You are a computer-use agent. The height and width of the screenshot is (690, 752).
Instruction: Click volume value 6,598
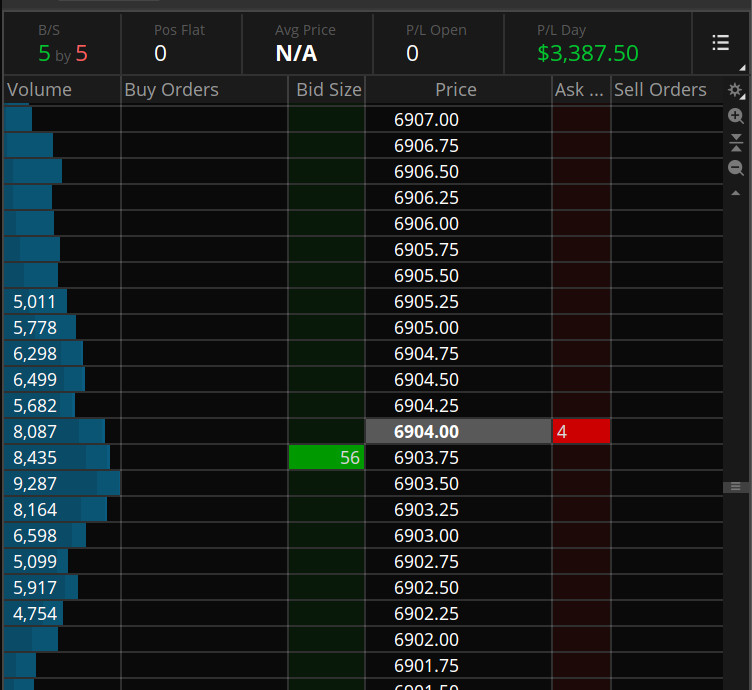(x=35, y=536)
